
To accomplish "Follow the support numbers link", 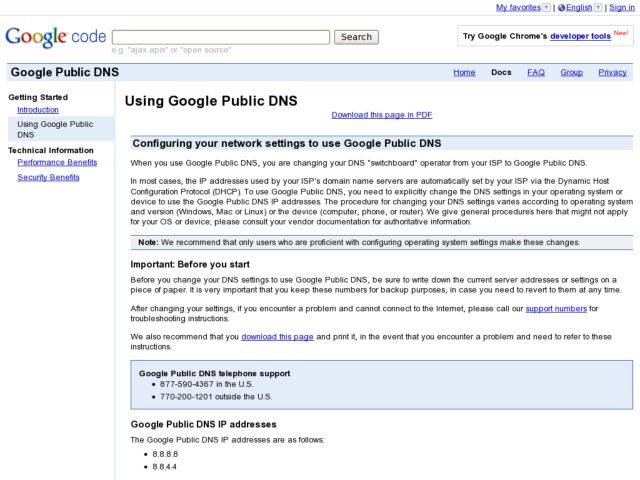I will point(556,308).
